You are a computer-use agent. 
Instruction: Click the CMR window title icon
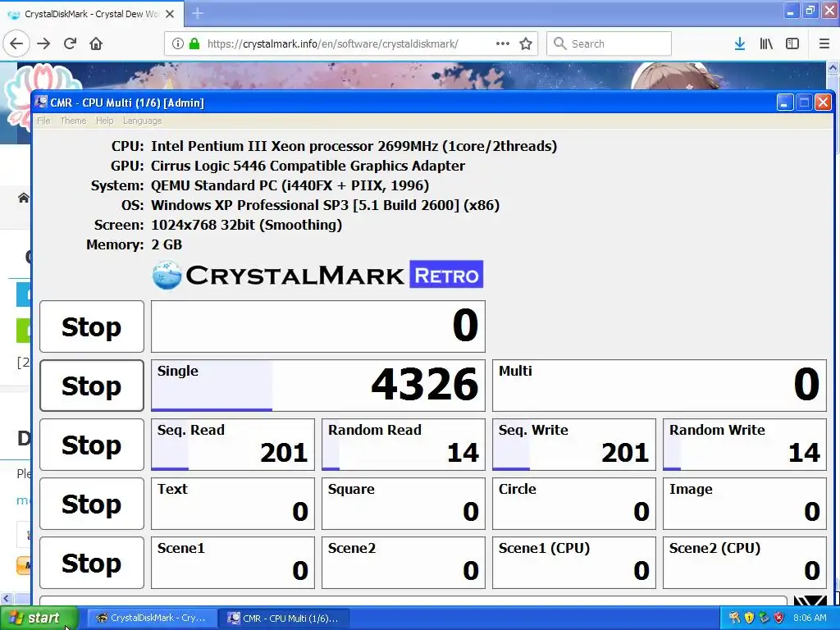41,102
